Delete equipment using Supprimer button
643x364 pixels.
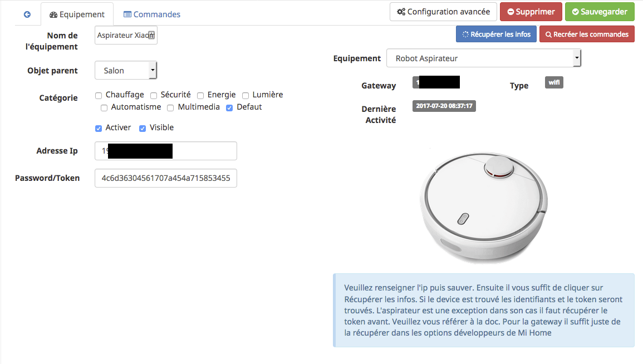pos(531,12)
